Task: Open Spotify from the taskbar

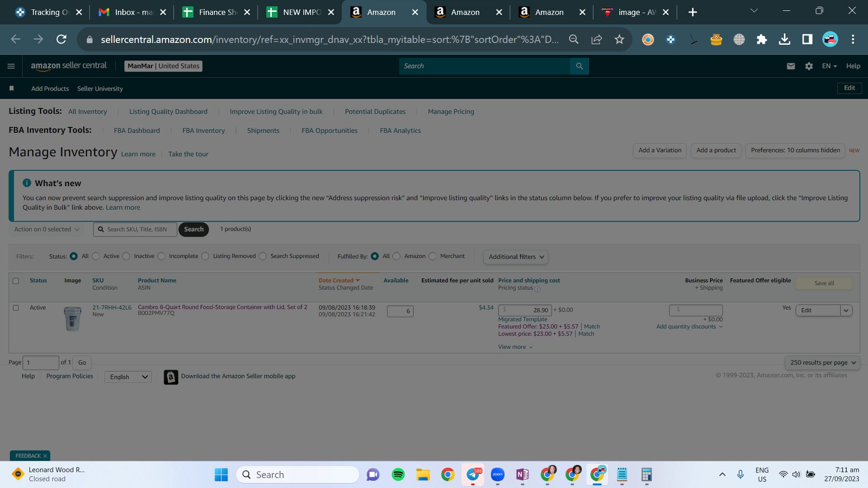Action: click(x=398, y=474)
